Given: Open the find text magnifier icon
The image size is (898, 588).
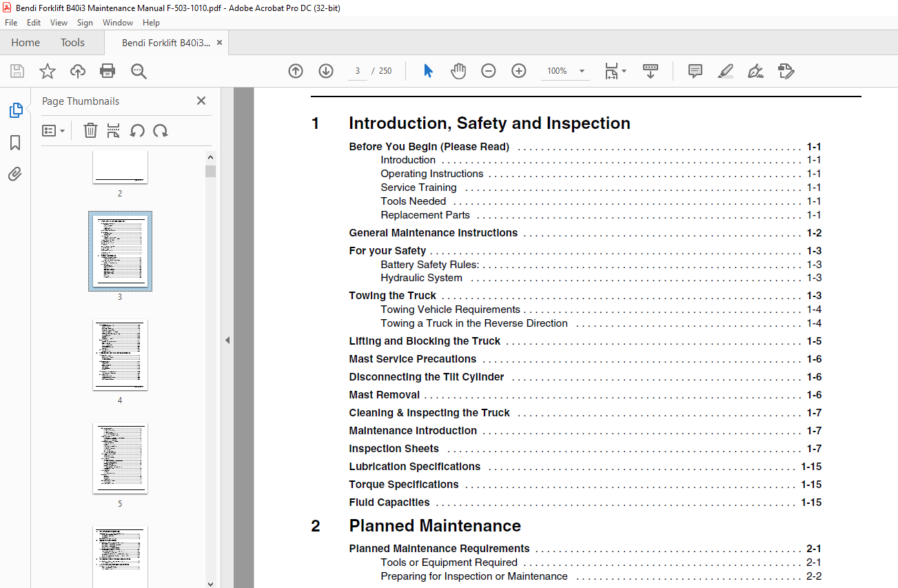Looking at the screenshot, I should 139,71.
